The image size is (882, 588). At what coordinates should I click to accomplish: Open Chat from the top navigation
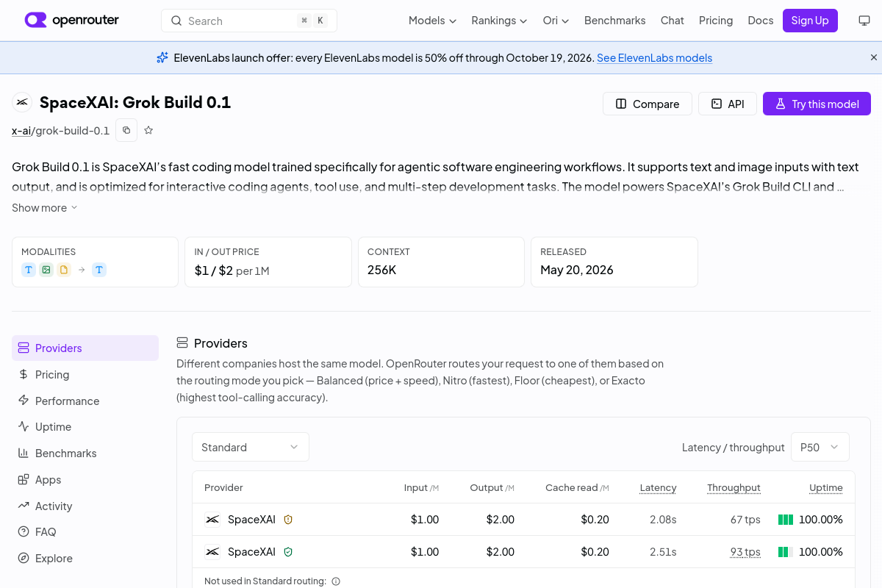[x=673, y=21]
